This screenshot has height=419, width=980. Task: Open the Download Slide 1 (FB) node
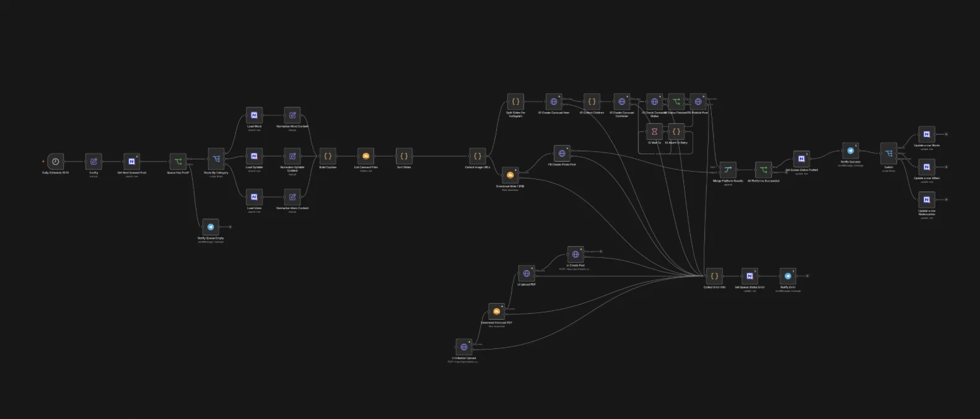coord(510,175)
